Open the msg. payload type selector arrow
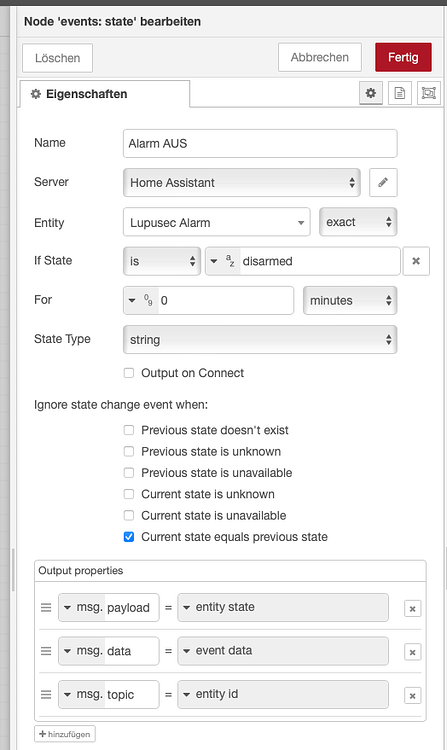 (67, 607)
